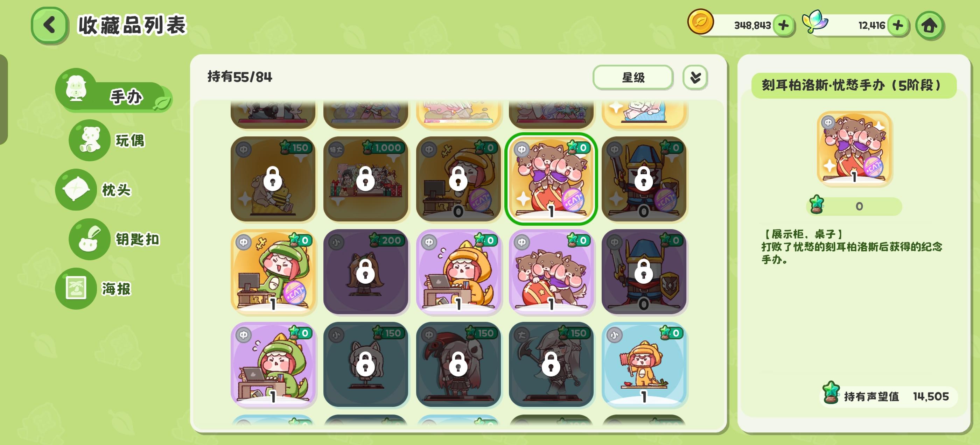Select locked figure costing 1,000 reputation
980x445 pixels.
[366, 179]
